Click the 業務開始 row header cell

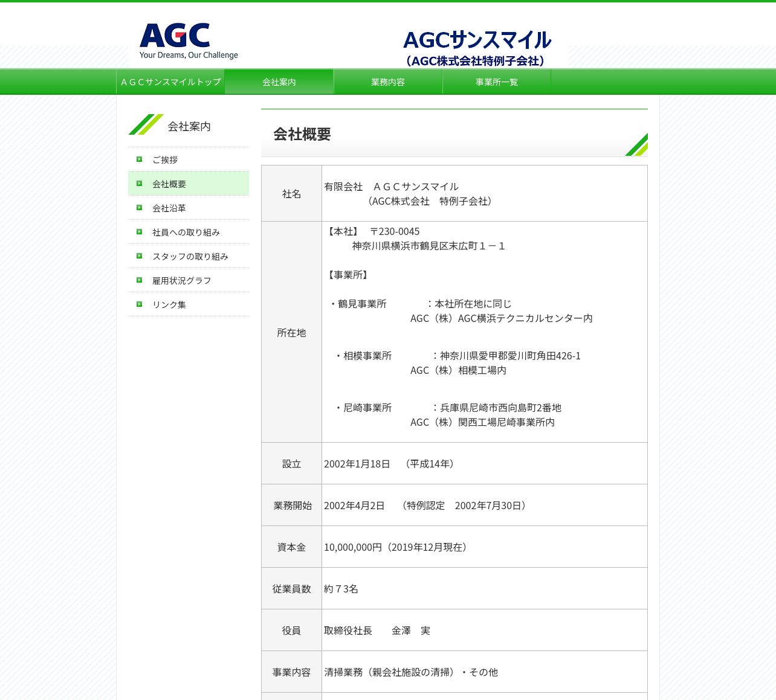[x=291, y=505]
